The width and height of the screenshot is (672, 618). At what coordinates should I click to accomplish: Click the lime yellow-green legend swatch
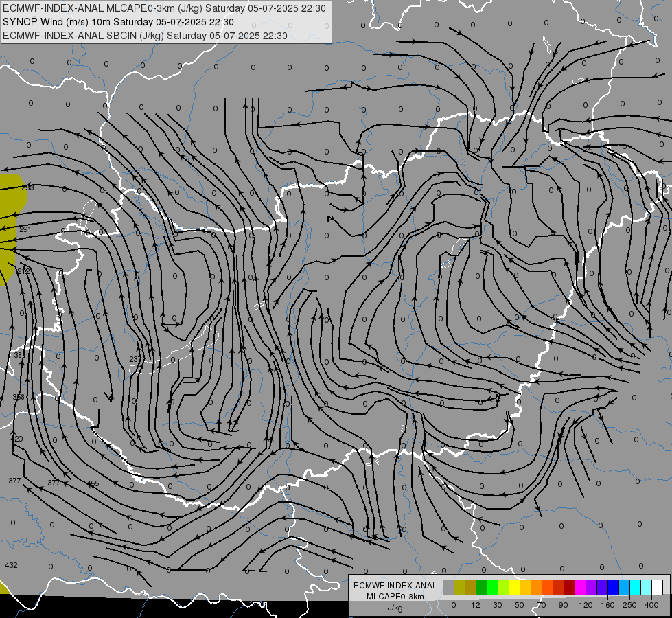(504, 587)
